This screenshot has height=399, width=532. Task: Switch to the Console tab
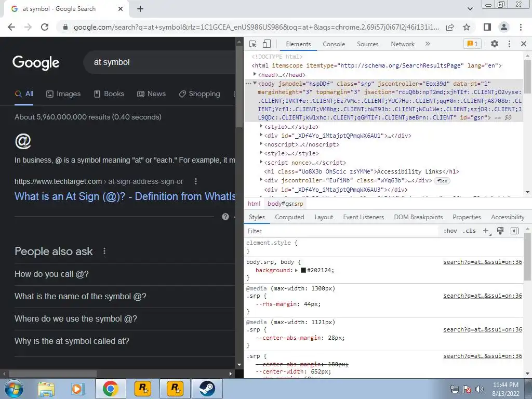pos(334,44)
